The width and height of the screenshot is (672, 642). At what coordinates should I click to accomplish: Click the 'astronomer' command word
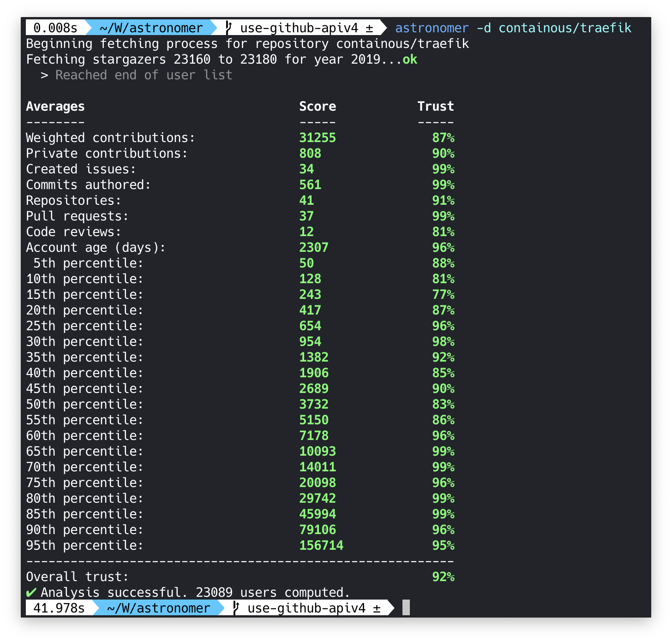point(432,28)
